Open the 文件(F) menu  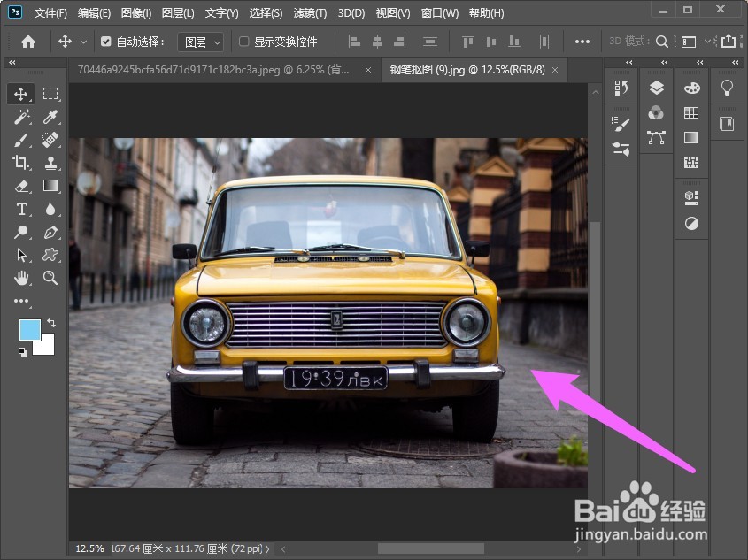[x=50, y=13]
